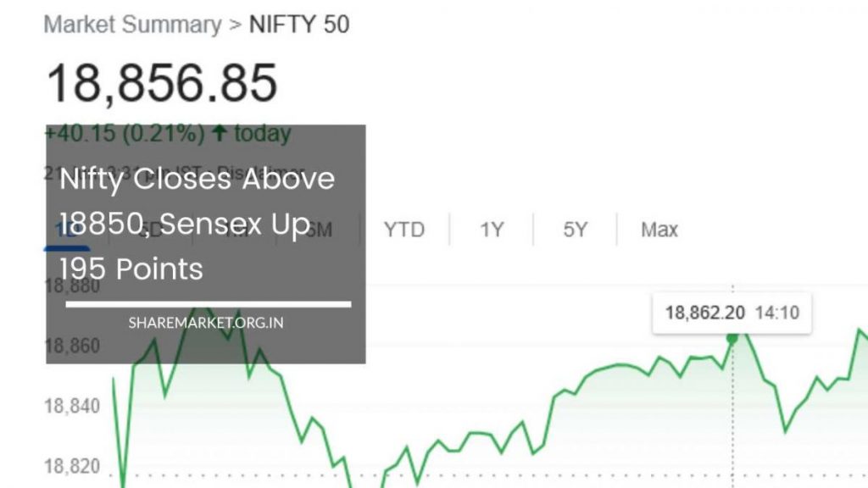Image resolution: width=868 pixels, height=488 pixels.
Task: Show the 5Y chart range
Action: [x=575, y=230]
